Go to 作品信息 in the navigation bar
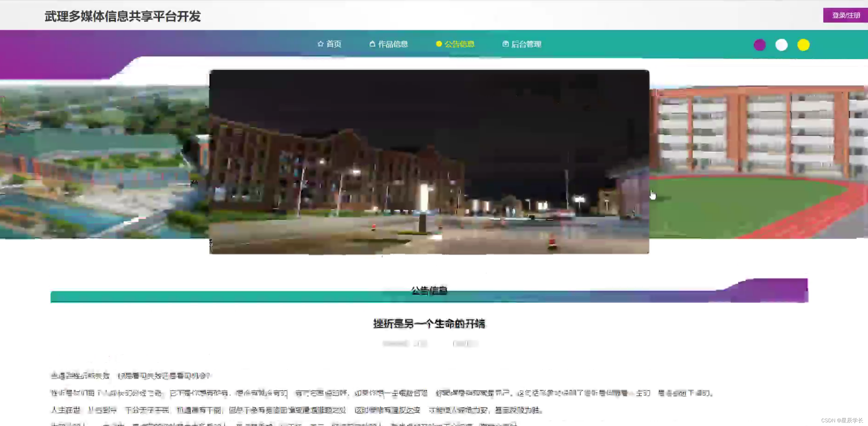 pos(393,44)
